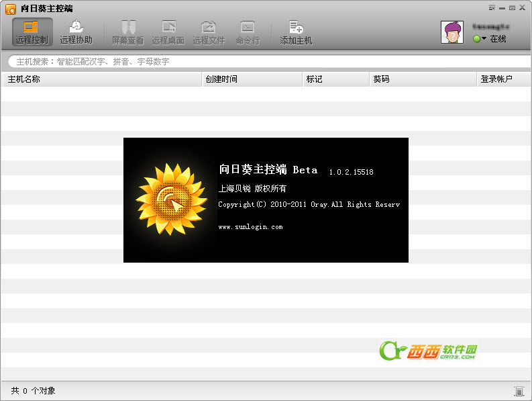Click the 登录帐户 column header

coord(504,79)
